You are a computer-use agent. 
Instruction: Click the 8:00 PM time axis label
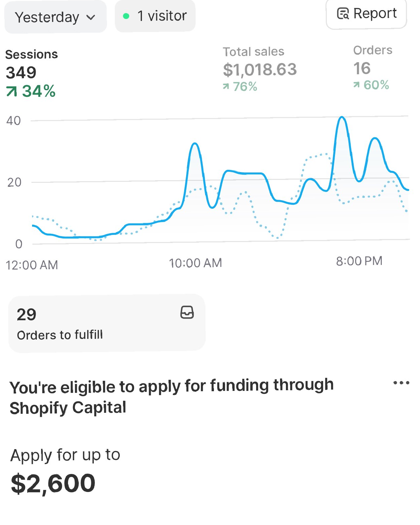point(359,261)
